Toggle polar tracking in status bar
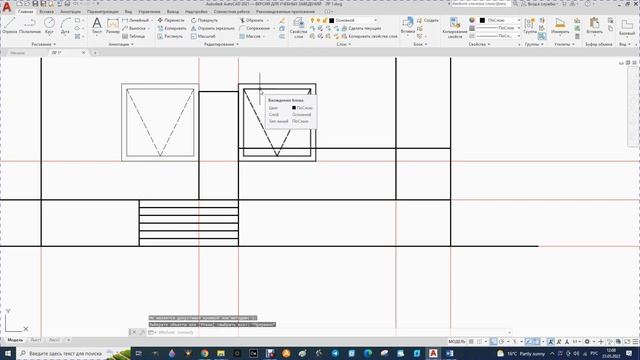Image resolution: width=640 pixels, height=360 pixels. click(x=502, y=342)
